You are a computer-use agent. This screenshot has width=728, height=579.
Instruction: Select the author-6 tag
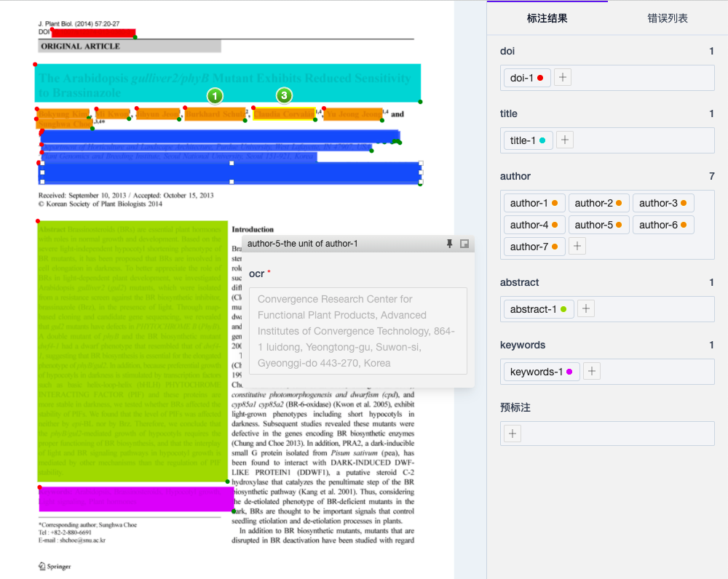click(x=663, y=225)
